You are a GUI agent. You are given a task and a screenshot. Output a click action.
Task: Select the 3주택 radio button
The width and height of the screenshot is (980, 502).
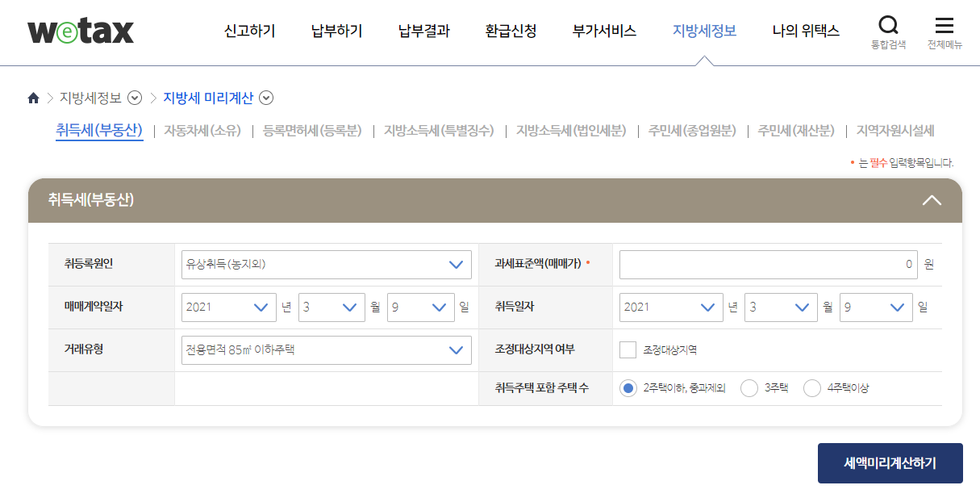(x=749, y=388)
